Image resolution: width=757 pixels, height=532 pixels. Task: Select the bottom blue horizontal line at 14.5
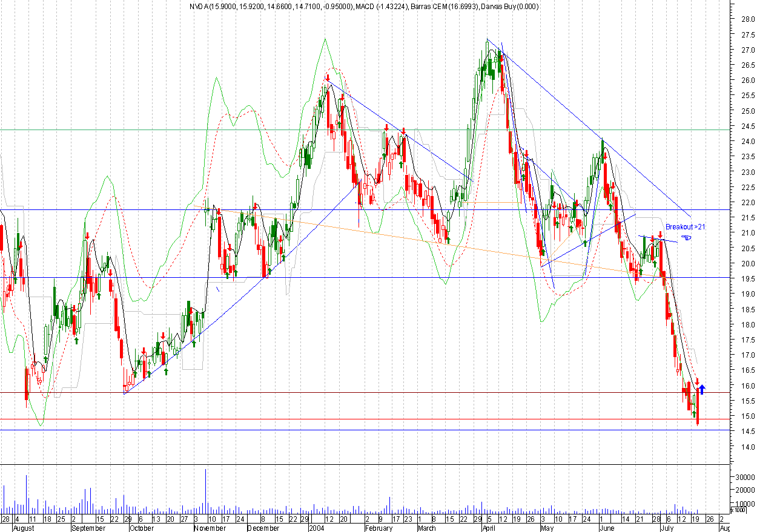pos(363,430)
